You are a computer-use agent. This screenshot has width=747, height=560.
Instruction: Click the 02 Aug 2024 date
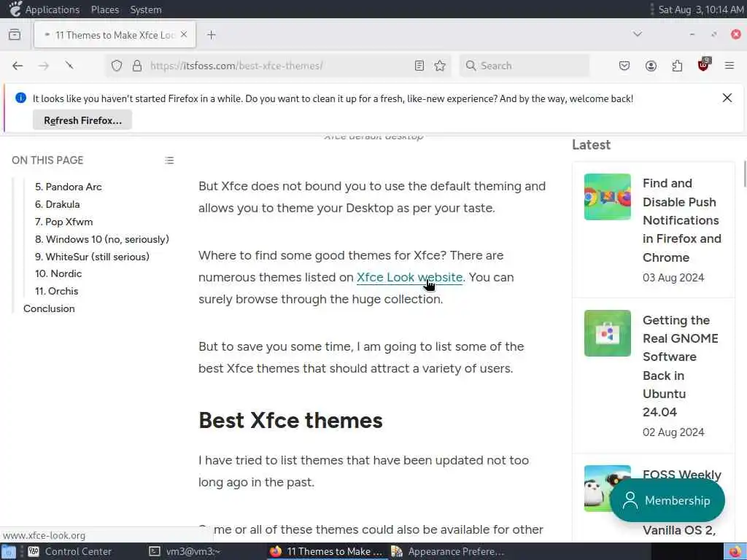[x=673, y=432]
